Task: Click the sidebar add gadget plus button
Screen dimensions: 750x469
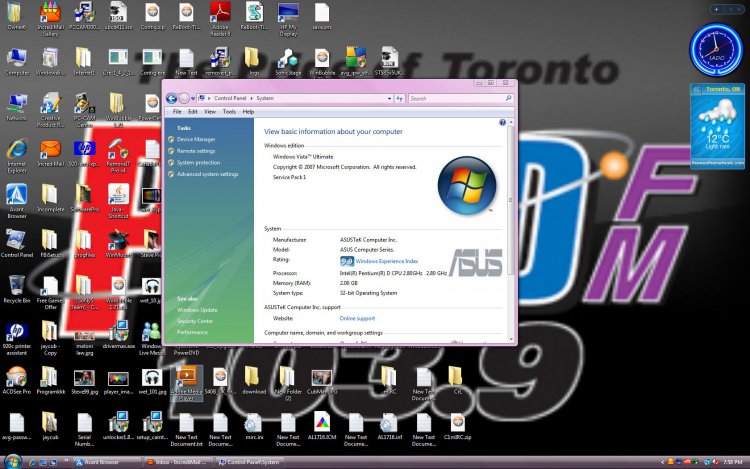Action: tap(717, 9)
